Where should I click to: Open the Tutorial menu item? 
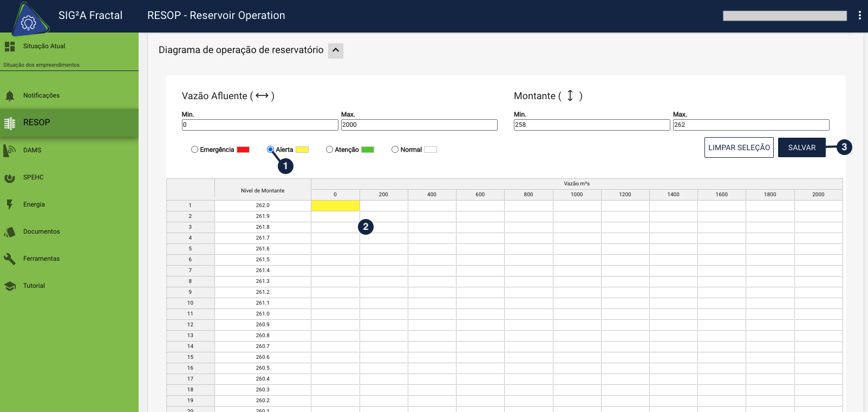pyautogui.click(x=34, y=286)
